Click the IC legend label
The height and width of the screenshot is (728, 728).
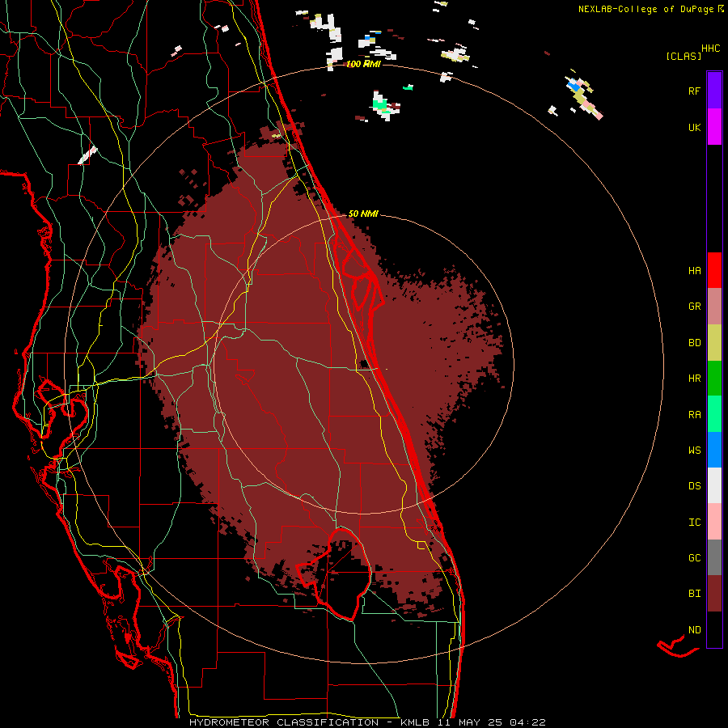coord(694,523)
